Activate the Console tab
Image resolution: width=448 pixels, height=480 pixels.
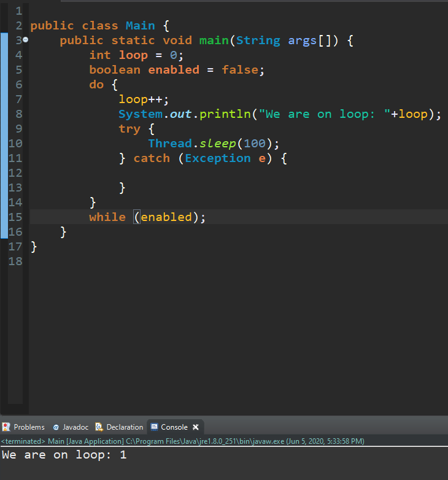click(174, 427)
